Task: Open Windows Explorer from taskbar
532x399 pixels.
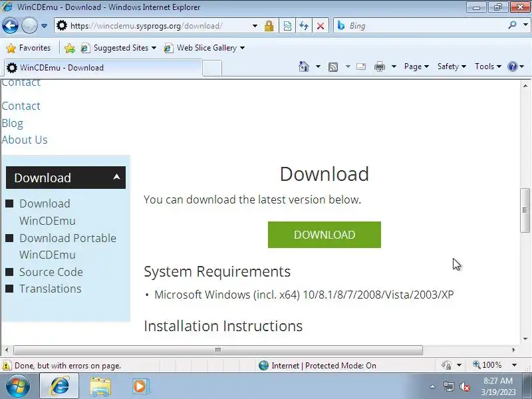Action: point(100,386)
